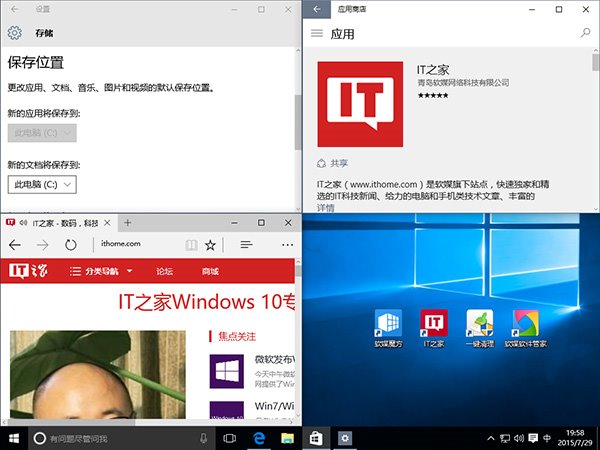Show hidden system tray icons chevron
The width and height of the screenshot is (600, 450).
pyautogui.click(x=490, y=439)
